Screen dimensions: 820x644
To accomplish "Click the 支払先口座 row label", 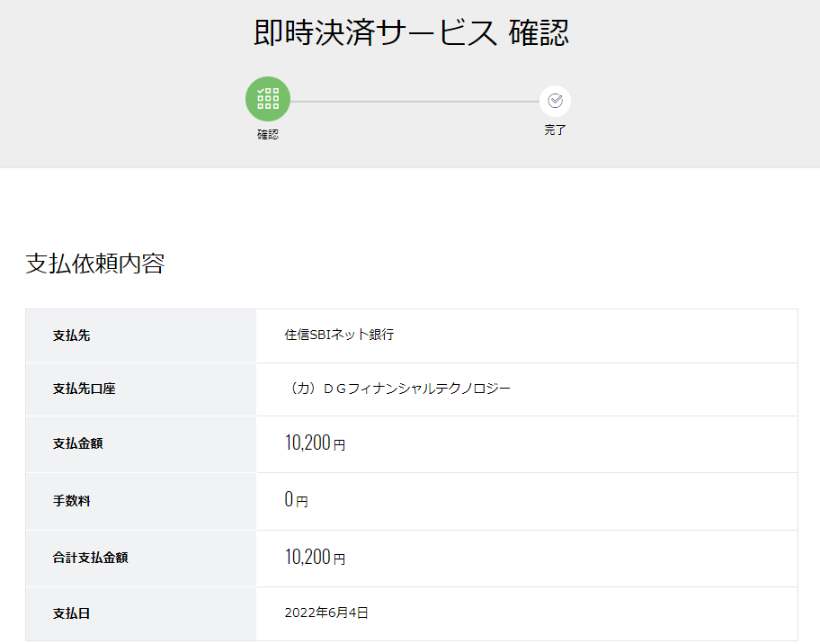I will pyautogui.click(x=84, y=389).
